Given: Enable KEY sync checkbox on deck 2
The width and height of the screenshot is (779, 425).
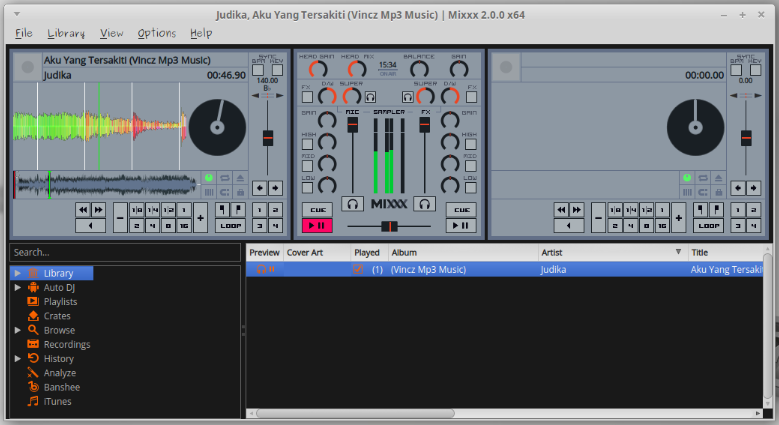Looking at the screenshot, I should 755,70.
